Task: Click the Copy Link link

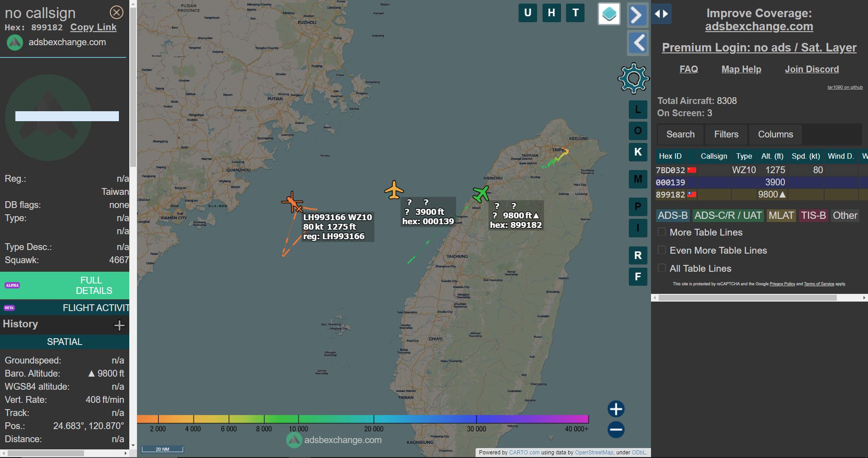Action: 93,27
